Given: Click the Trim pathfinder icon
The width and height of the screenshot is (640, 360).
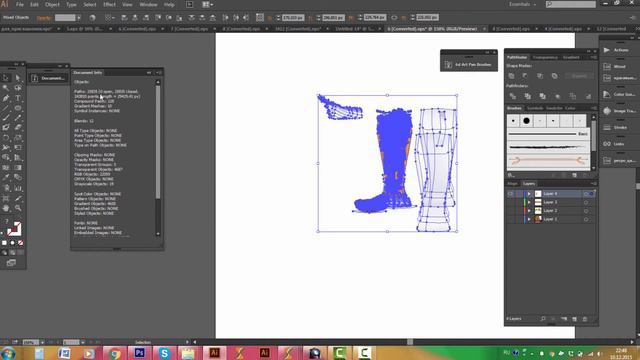Looking at the screenshot, I should pyautogui.click(x=528, y=96).
